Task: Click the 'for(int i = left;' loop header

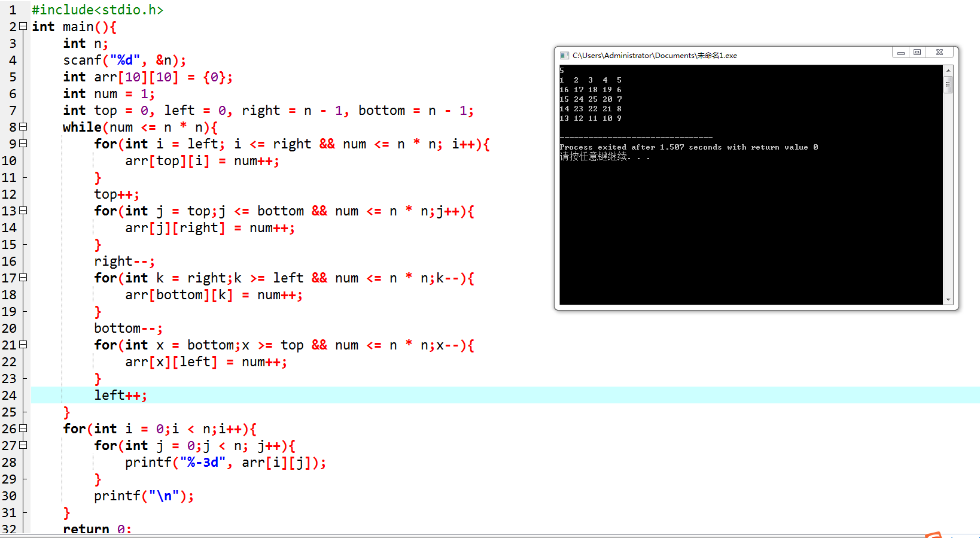Action: 292,144
